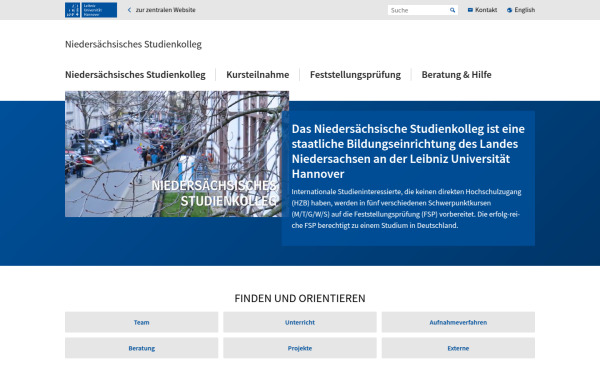This screenshot has height=375, width=600.
Task: Click the globe icon beside English
Action: pyautogui.click(x=509, y=10)
